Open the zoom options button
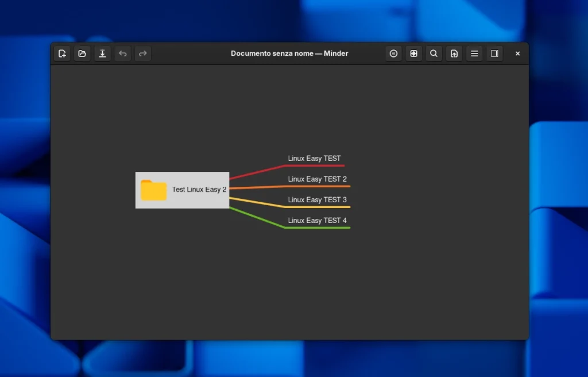Screen dimensions: 588x377 [x=413, y=53]
